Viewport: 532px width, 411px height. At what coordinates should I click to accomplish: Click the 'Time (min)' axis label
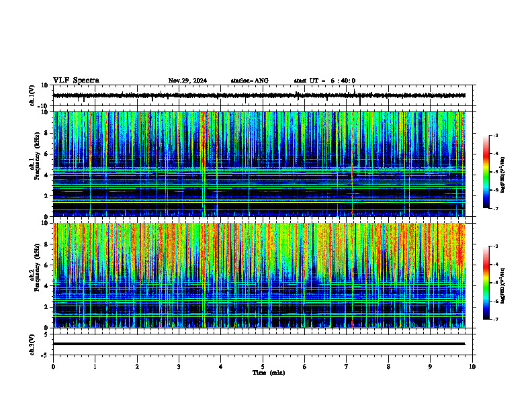point(269,373)
